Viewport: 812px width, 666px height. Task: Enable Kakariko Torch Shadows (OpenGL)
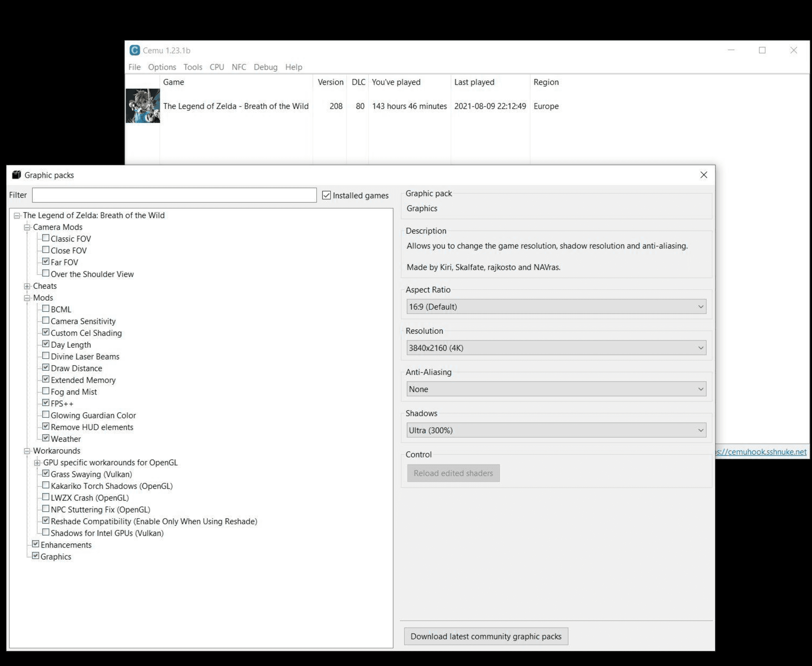pos(46,485)
